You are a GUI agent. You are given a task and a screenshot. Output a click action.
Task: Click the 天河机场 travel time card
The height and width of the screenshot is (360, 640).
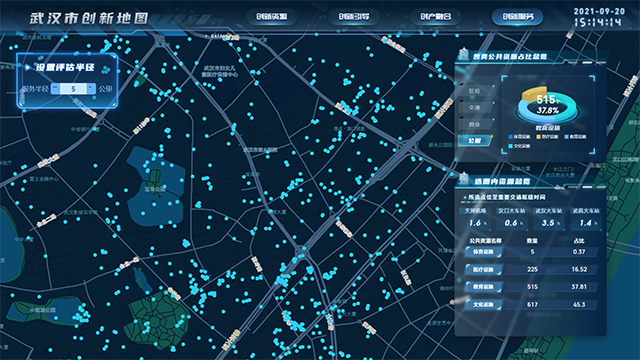pos(475,219)
